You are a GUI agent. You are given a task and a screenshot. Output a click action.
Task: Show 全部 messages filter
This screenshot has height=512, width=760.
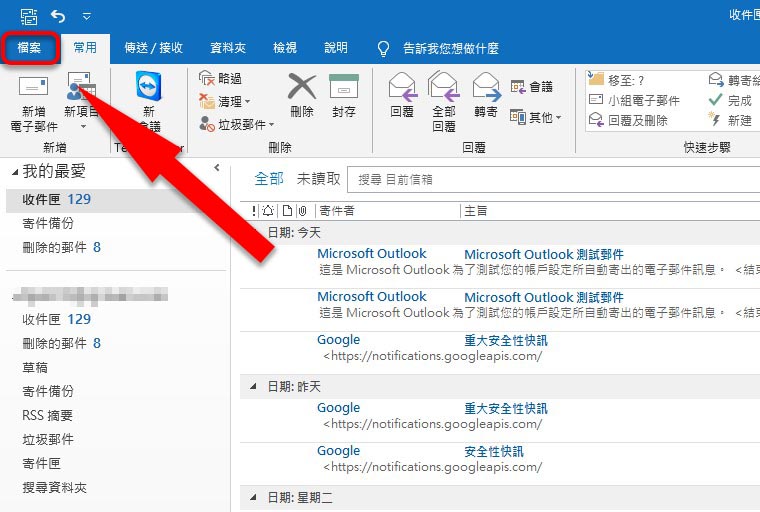coord(269,179)
